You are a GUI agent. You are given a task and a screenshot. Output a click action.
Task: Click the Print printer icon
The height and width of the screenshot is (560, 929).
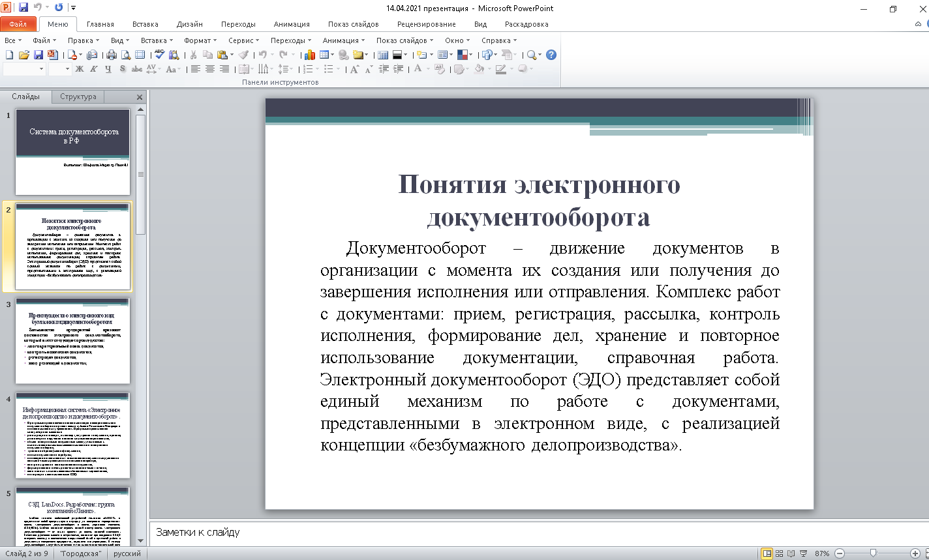pos(112,55)
